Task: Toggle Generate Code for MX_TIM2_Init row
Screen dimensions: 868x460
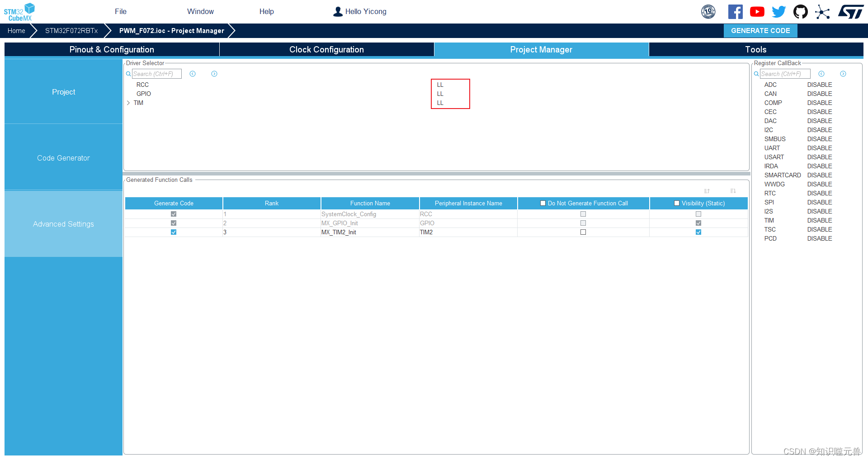Action: pyautogui.click(x=174, y=232)
